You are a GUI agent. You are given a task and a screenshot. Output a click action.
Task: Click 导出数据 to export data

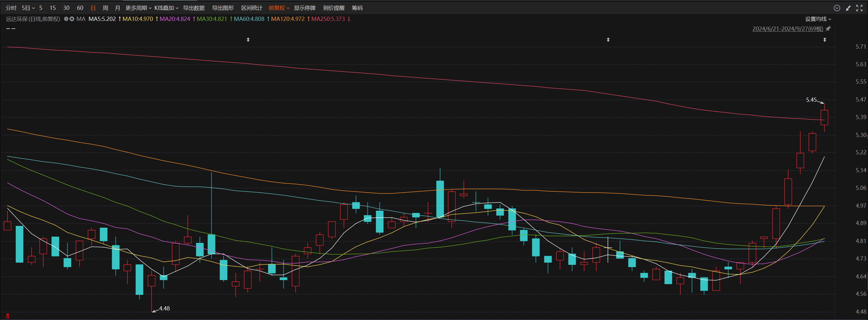coord(194,8)
